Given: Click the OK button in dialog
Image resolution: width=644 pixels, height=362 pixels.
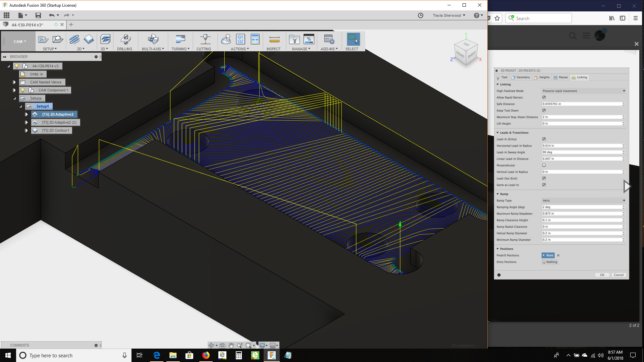Looking at the screenshot, I should (602, 275).
